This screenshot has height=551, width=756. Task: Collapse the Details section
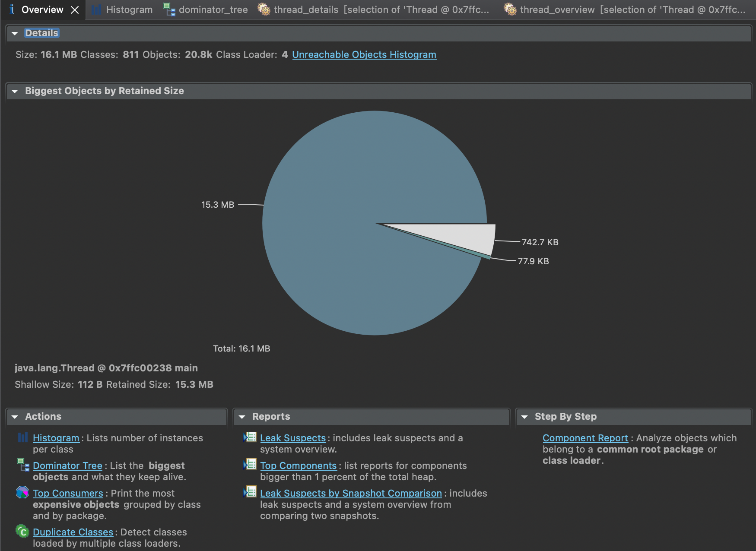[15, 33]
